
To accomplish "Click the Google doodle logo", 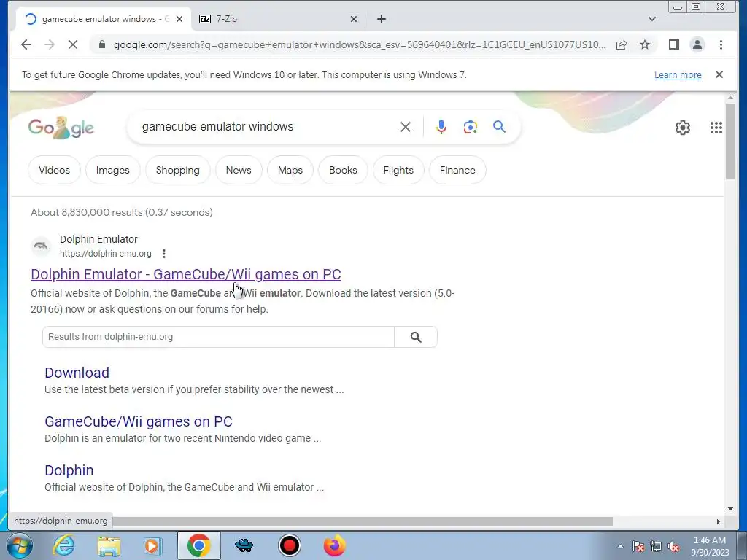I will pos(61,127).
